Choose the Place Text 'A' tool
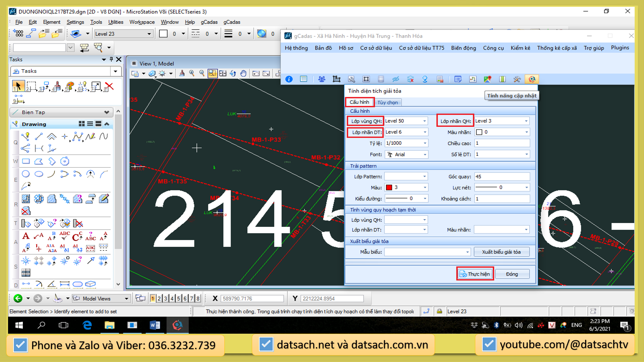 (x=26, y=236)
